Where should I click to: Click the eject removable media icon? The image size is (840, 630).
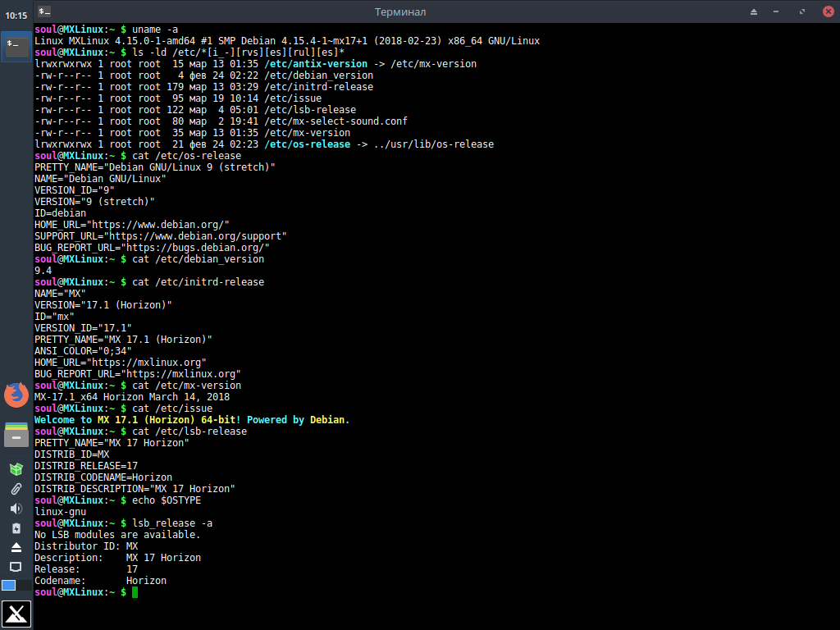tap(16, 547)
